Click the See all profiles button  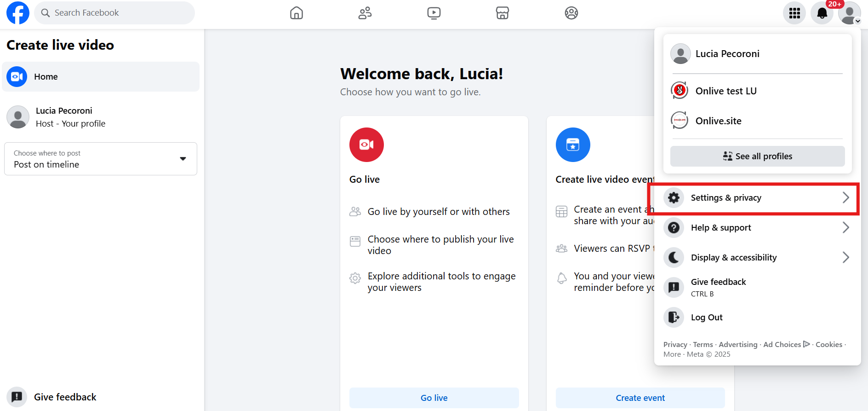tap(757, 156)
